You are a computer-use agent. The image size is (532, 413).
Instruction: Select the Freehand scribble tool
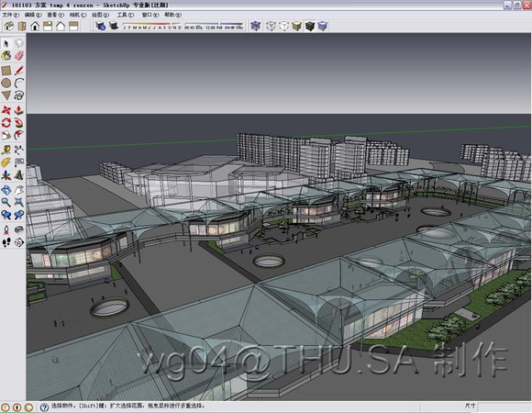click(19, 95)
